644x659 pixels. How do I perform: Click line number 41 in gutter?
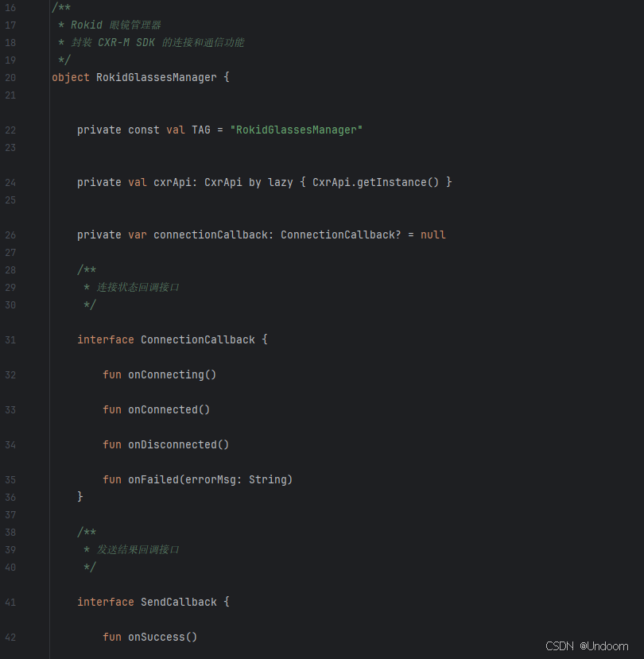pos(10,603)
